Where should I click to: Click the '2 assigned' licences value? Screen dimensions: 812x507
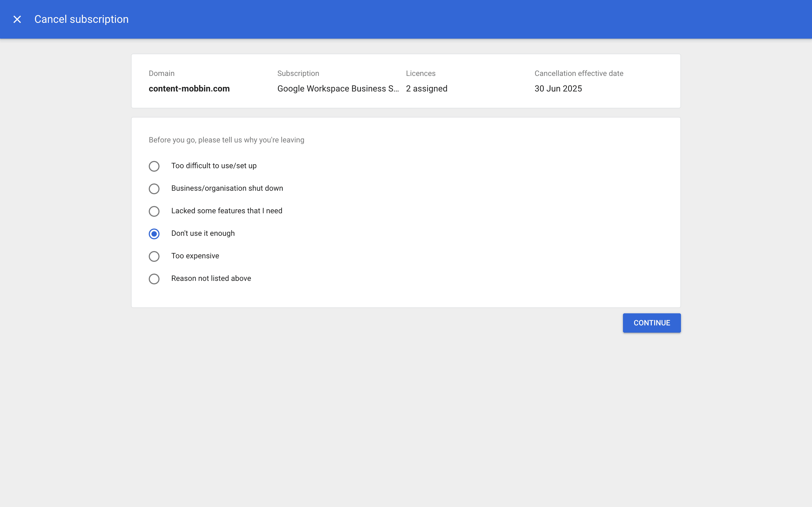coord(426,89)
